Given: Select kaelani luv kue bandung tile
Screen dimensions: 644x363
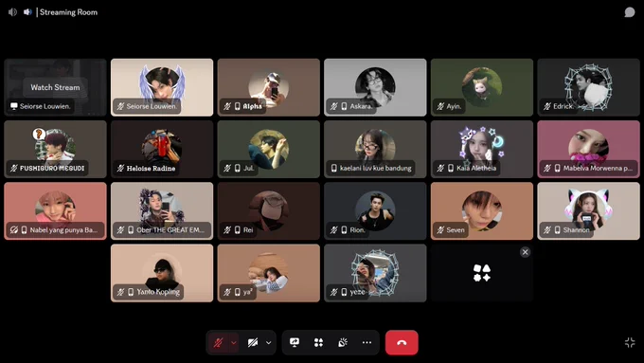Looking at the screenshot, I should (x=375, y=149).
